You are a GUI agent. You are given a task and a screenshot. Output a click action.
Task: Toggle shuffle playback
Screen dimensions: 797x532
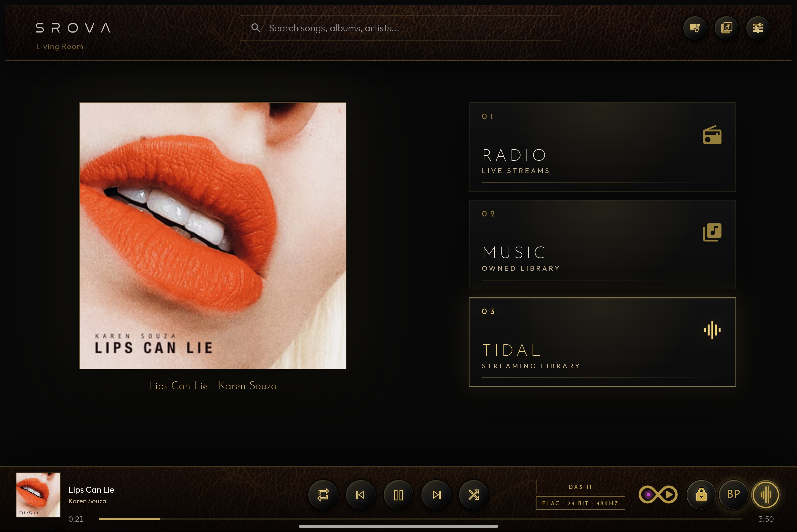point(474,495)
